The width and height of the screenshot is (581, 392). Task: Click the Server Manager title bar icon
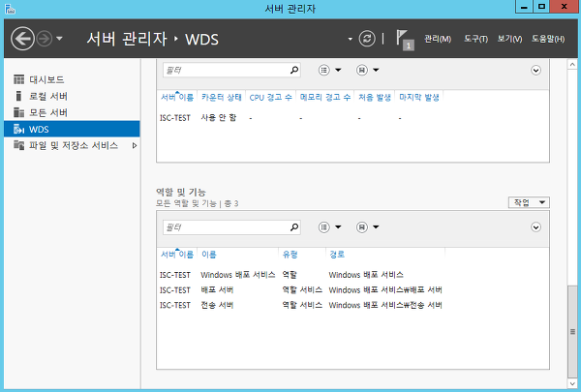[10, 8]
